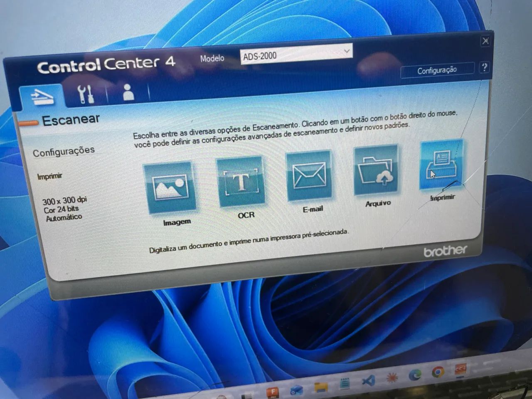The image size is (532, 399).
Task: Click the 'Automático' setting text
Action: [64, 217]
